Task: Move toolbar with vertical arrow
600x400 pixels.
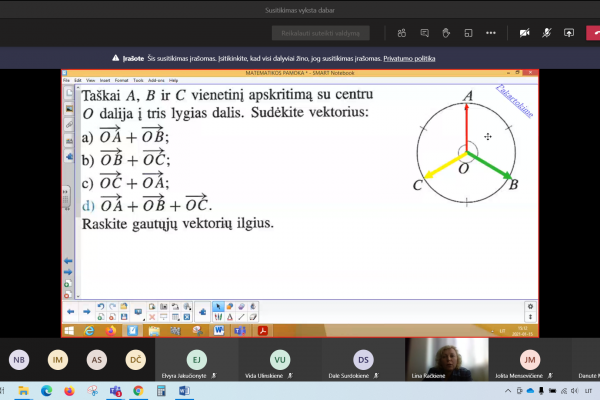Action: coord(530,317)
